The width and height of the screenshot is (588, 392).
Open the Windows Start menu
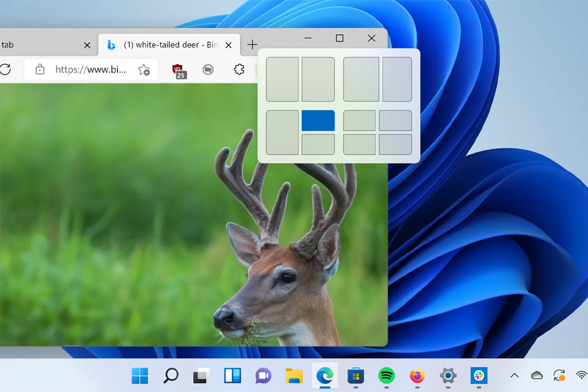pyautogui.click(x=140, y=376)
